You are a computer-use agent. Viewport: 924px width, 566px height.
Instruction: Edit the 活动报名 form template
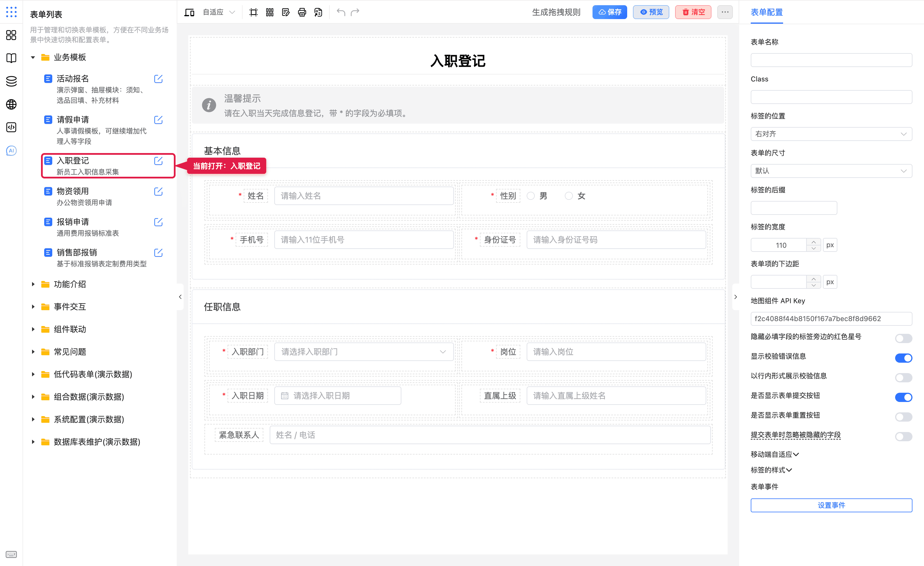158,79
